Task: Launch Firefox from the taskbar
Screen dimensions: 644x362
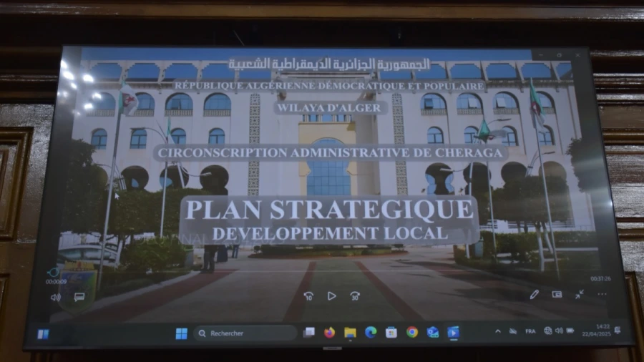Action: (329, 333)
